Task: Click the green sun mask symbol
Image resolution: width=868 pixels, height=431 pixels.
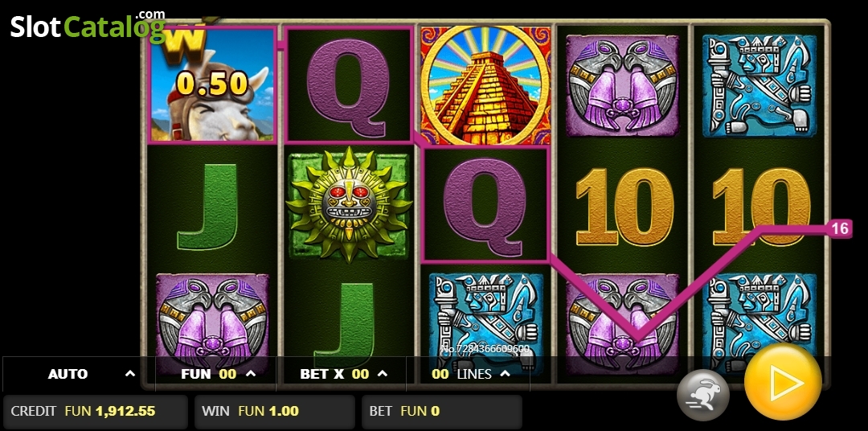Action: tap(349, 204)
